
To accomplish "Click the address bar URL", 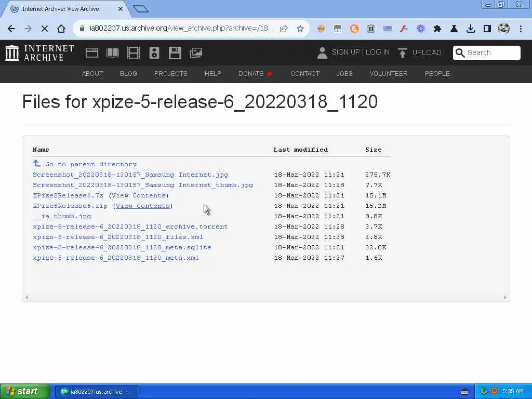I will click(x=181, y=29).
